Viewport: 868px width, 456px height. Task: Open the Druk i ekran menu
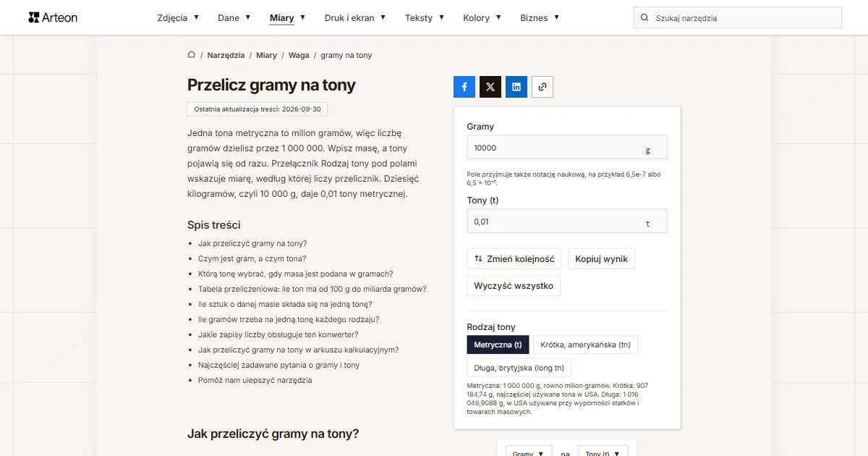click(355, 18)
